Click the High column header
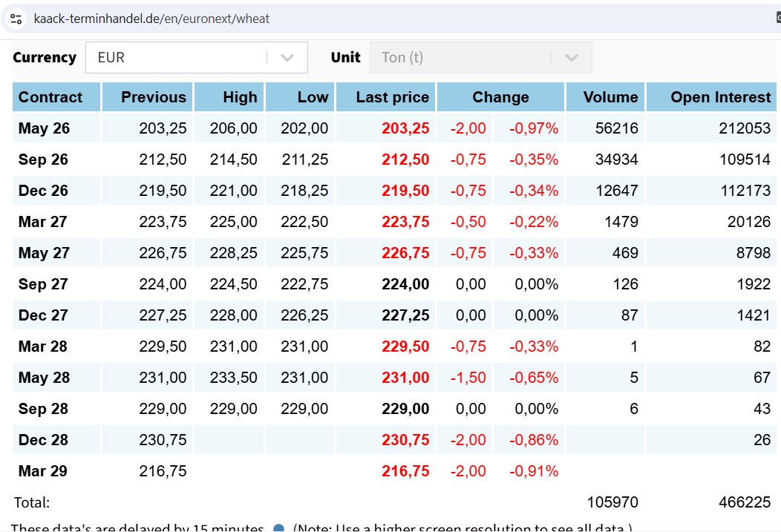This screenshot has width=781, height=532. click(x=240, y=97)
